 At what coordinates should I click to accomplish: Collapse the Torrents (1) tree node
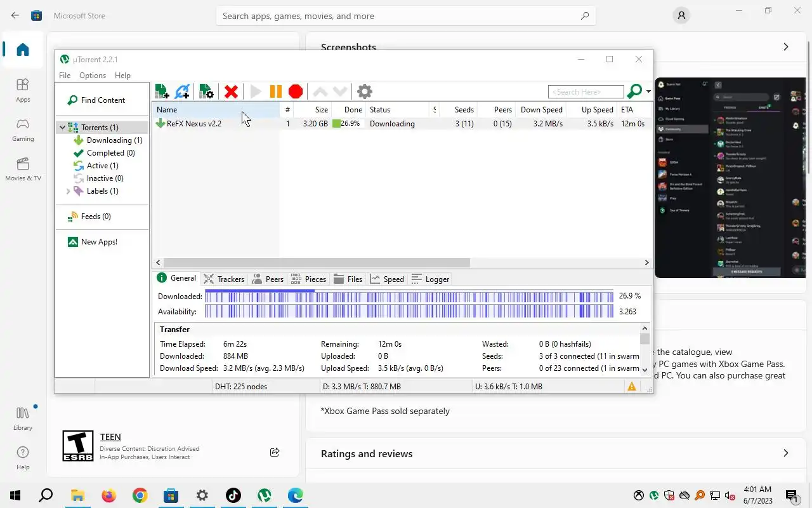pos(62,128)
